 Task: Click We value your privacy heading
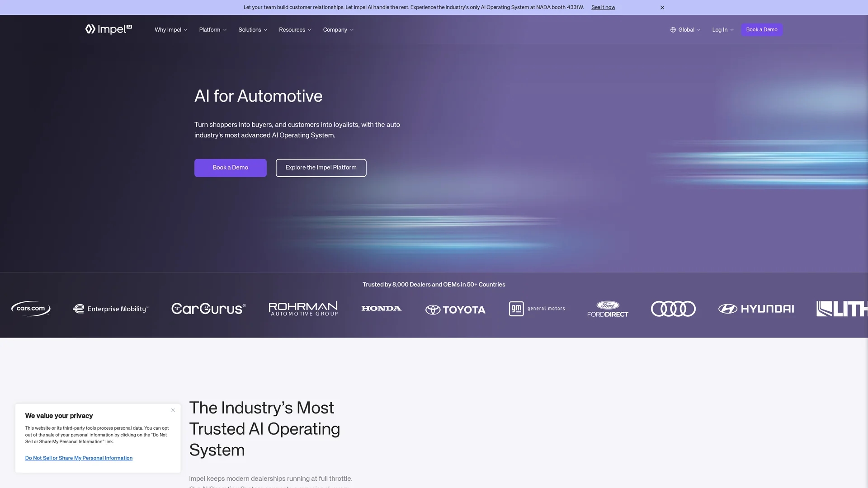(x=59, y=416)
